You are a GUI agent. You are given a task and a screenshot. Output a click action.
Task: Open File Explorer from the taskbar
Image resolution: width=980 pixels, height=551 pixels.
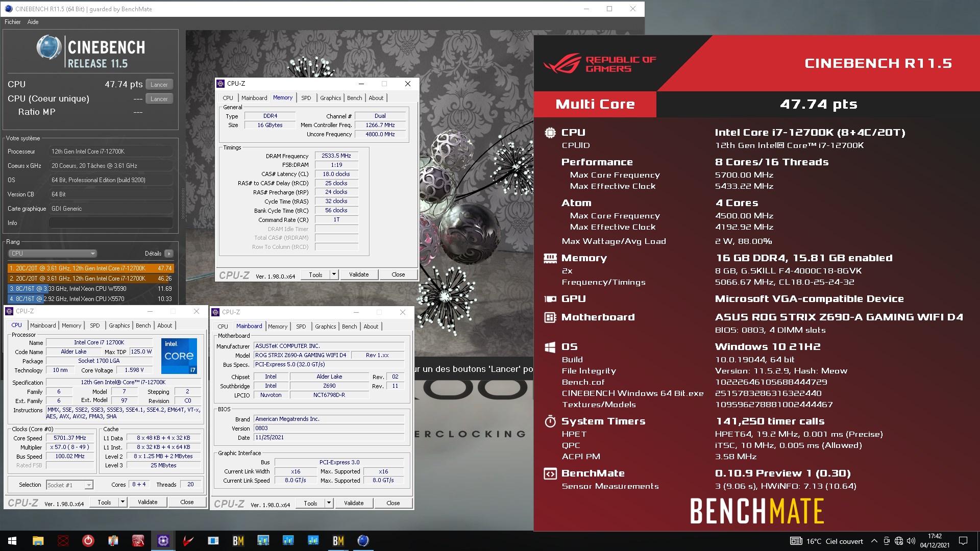[38, 541]
